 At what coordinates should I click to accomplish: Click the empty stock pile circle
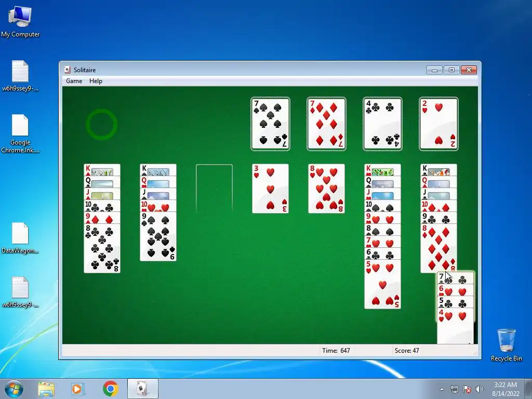pyautogui.click(x=101, y=124)
